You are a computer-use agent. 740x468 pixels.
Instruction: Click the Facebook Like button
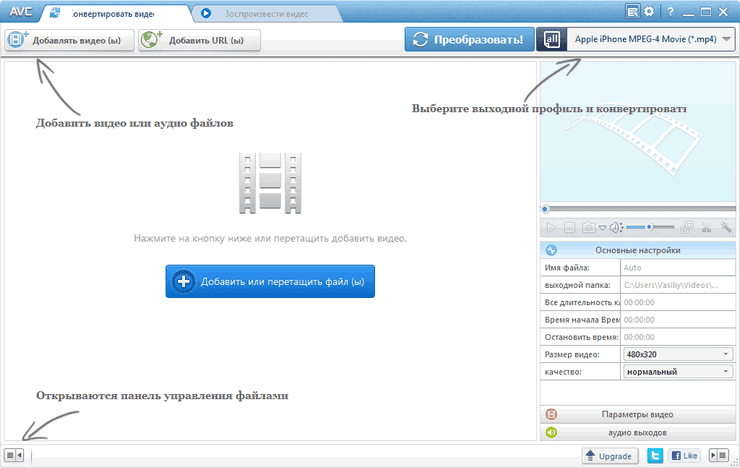(x=684, y=456)
